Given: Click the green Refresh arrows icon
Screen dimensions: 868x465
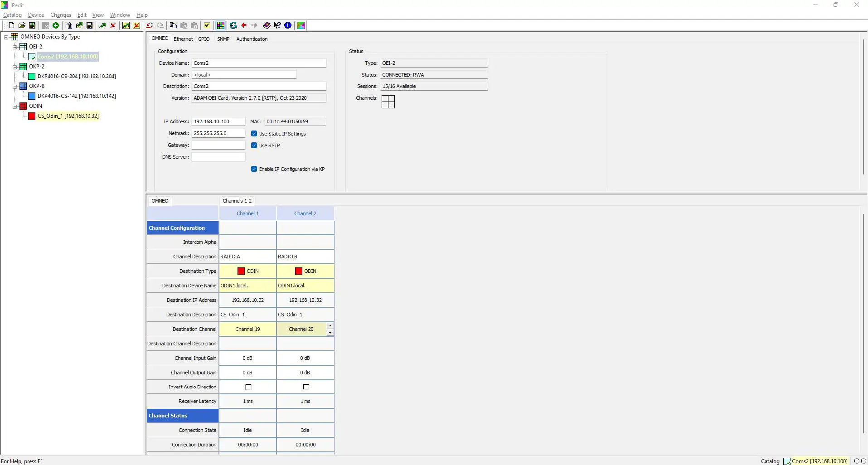Looking at the screenshot, I should click(233, 25).
